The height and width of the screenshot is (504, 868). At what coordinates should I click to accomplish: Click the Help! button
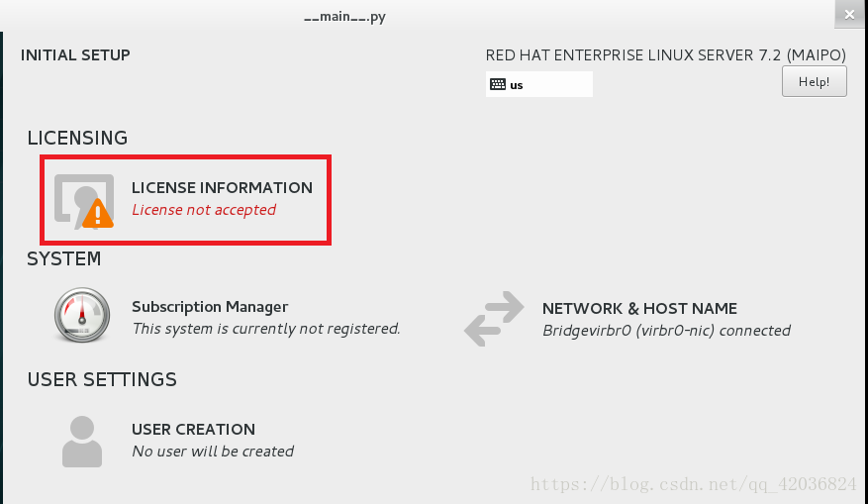[x=814, y=81]
